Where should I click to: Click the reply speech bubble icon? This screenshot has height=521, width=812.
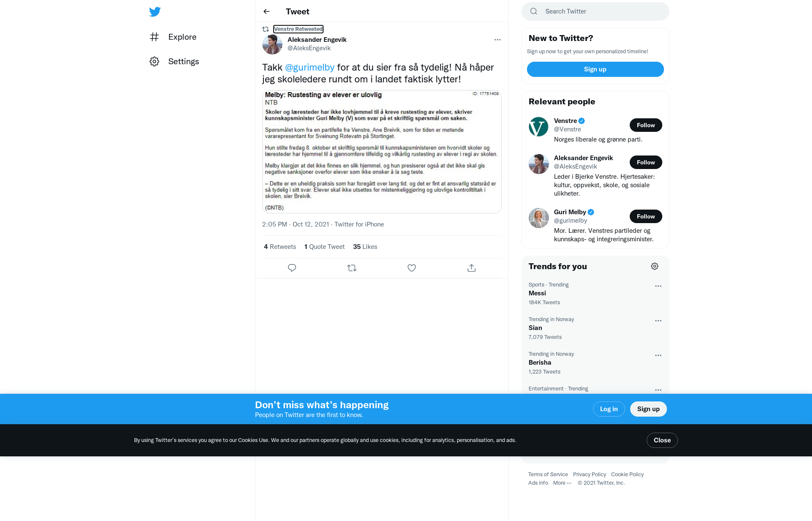[x=292, y=268]
